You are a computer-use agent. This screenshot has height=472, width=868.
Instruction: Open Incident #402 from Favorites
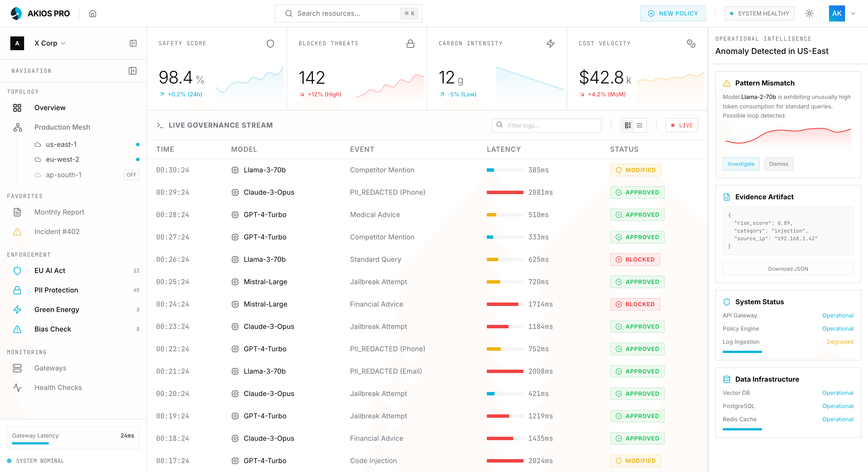click(57, 231)
